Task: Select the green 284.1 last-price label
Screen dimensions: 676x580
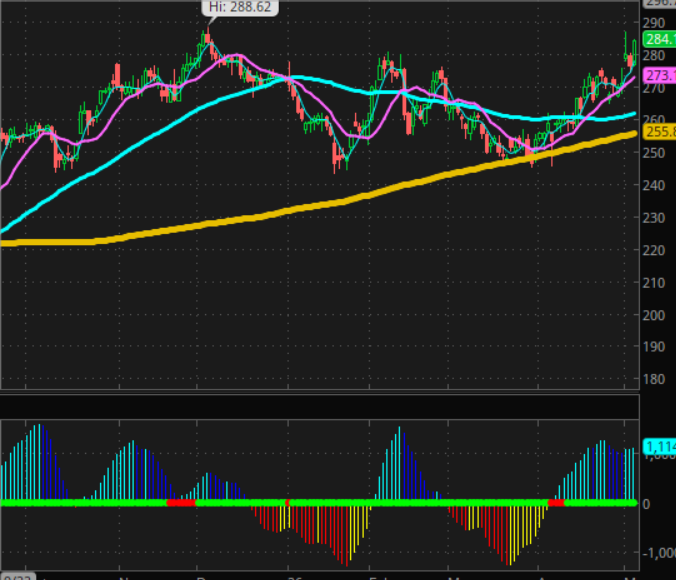Action: tap(659, 39)
